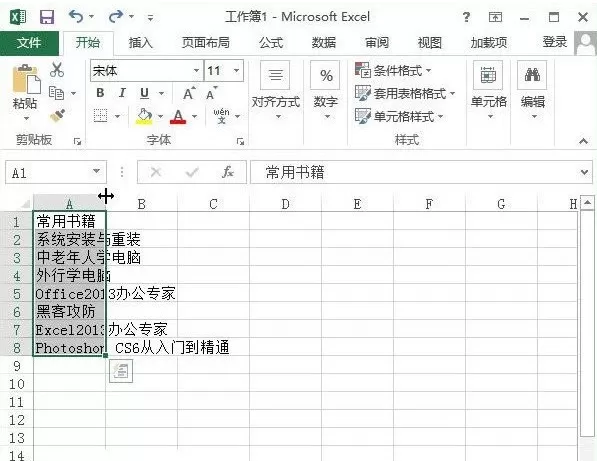Open 套用表格格式 table format menu
The height and width of the screenshot is (461, 597).
[405, 93]
